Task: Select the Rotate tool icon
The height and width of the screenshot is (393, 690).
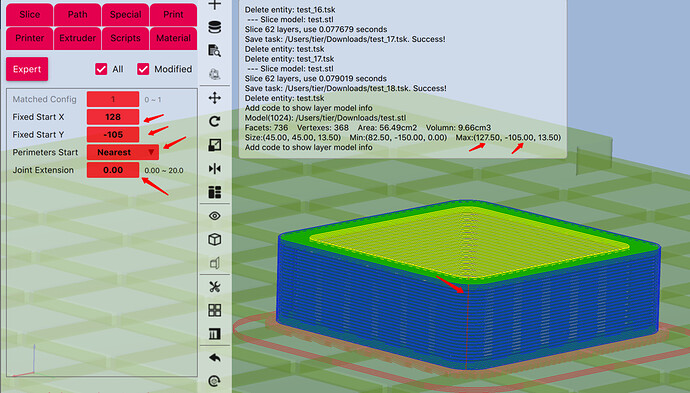Action: (215, 121)
